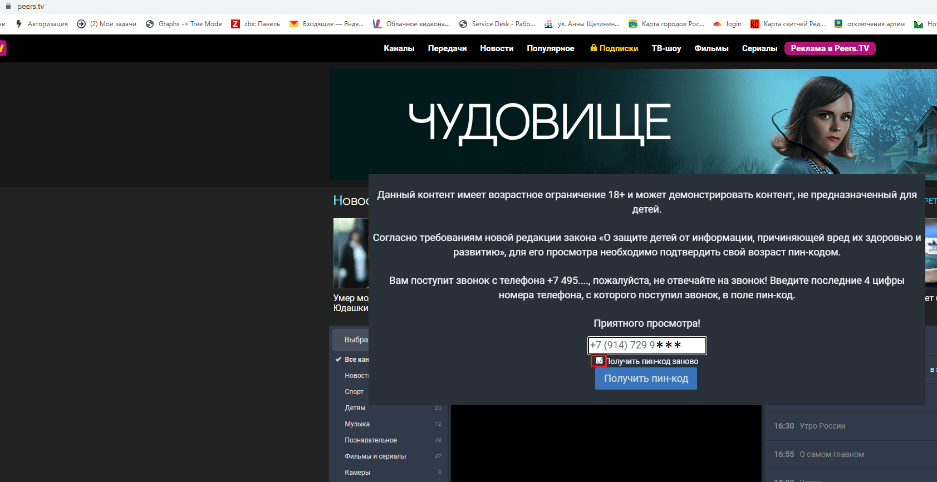Open the ТВ-шоу menu item
Image resolution: width=937 pixels, height=482 pixels.
[666, 48]
